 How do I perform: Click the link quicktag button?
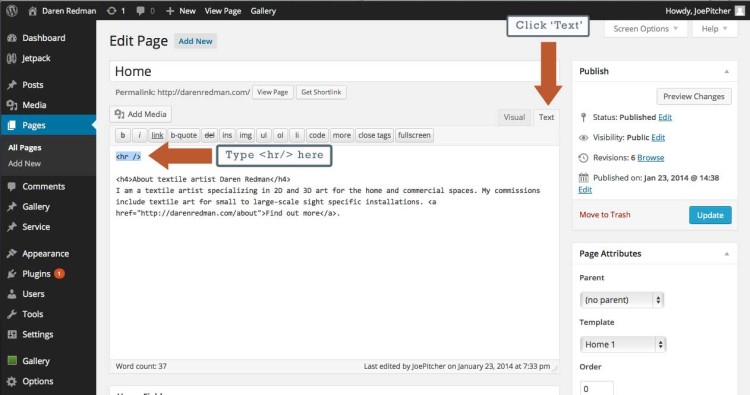tap(157, 135)
